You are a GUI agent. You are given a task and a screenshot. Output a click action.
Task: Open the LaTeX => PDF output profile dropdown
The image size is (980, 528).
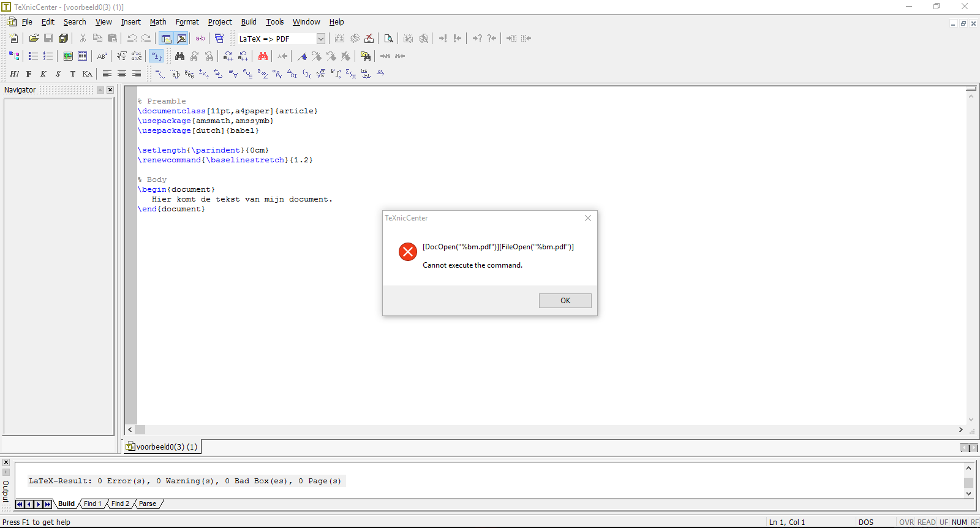tap(320, 39)
